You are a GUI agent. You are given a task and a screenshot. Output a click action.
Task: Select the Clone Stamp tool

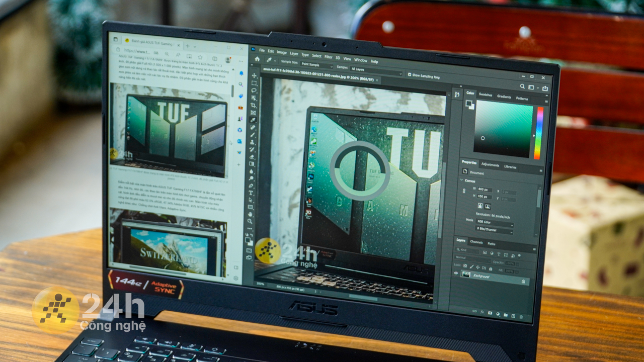(x=253, y=142)
